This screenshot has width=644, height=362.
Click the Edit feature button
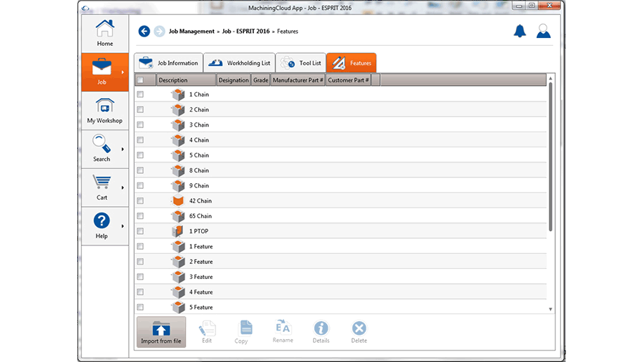[x=207, y=332]
